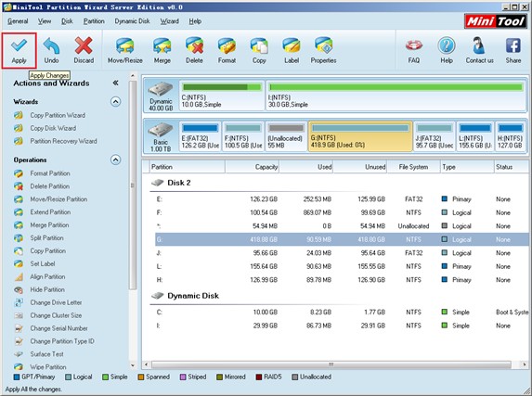Click the MiniTool logo
The image size is (532, 396).
pyautogui.click(x=496, y=21)
